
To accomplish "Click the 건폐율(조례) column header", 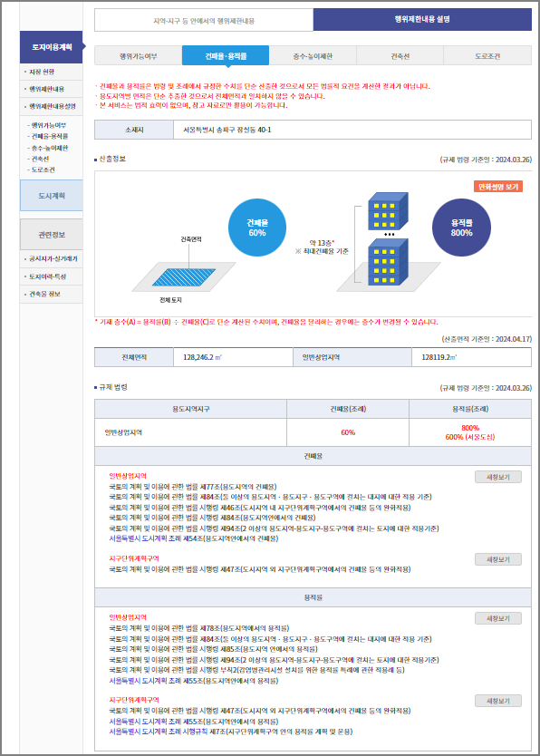I will 348,409.
